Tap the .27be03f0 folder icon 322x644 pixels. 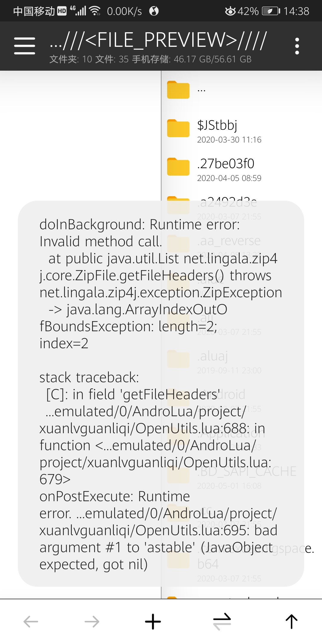click(178, 166)
